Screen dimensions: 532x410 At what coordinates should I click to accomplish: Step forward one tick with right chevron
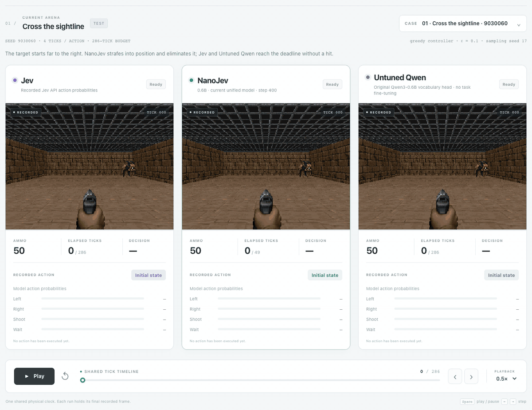coord(471,377)
